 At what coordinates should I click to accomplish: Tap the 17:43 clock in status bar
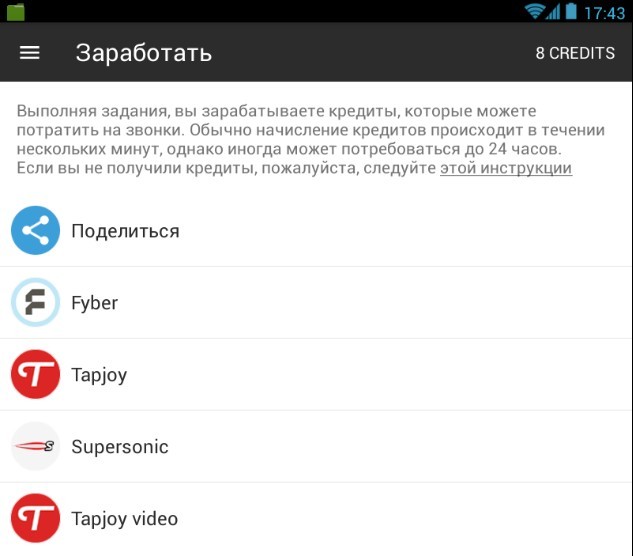pos(604,13)
